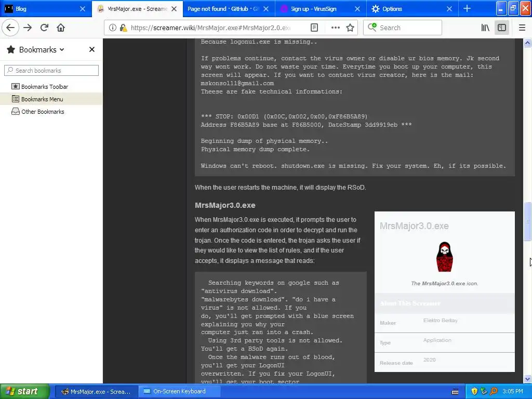
Task: Toggle Reader View icon in address bar
Action: click(x=314, y=28)
